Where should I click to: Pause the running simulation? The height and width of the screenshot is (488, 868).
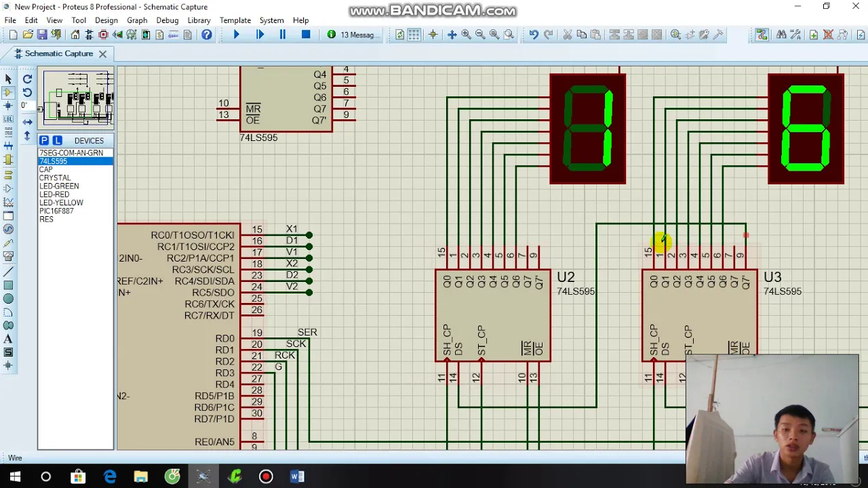click(283, 35)
